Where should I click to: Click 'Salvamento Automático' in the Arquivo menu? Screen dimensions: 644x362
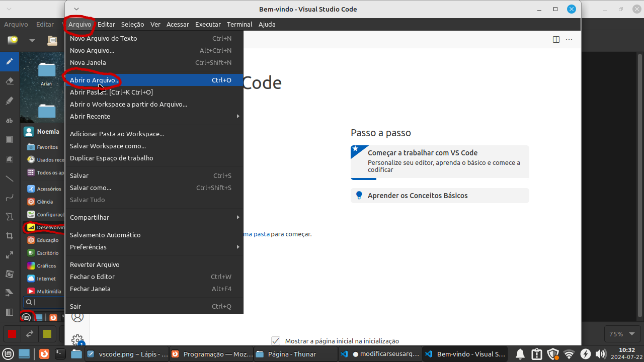coord(154,235)
